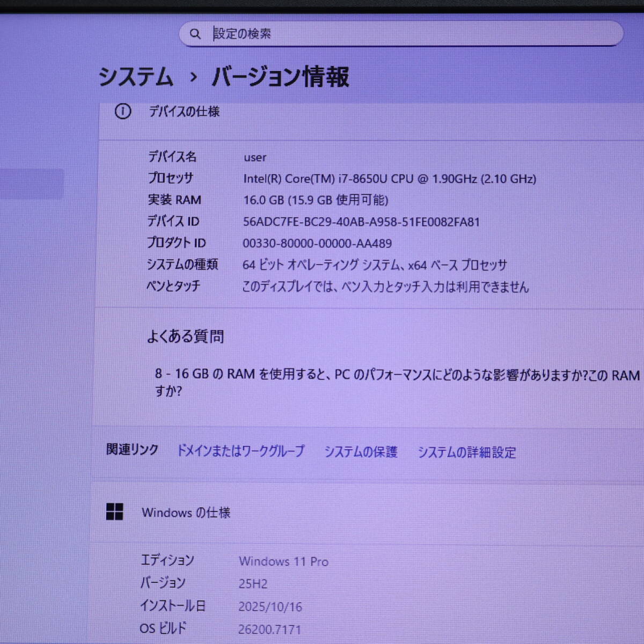Image resolution: width=644 pixels, height=644 pixels.
Task: Click the デバイス名 label
Action: pos(172,156)
